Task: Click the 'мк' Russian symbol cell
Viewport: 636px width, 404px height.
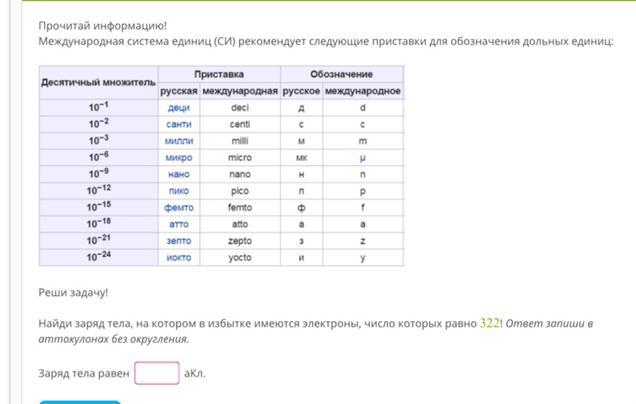Action: [301, 158]
